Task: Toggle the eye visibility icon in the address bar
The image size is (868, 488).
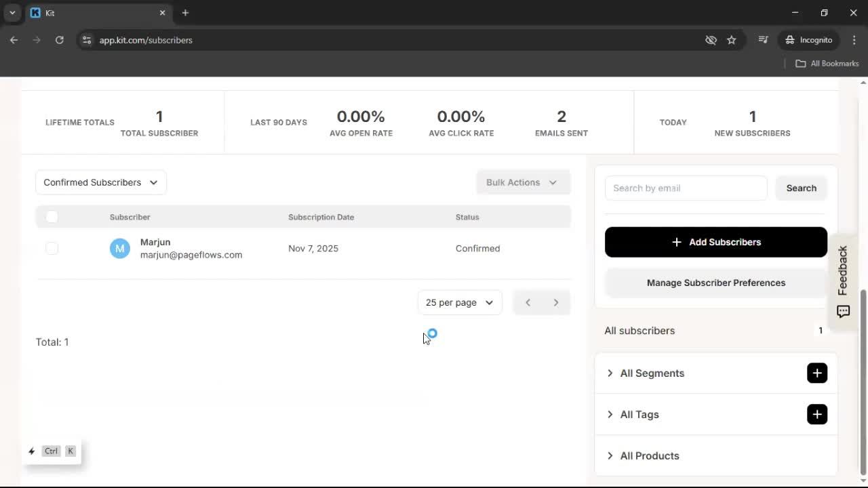Action: coord(711,40)
